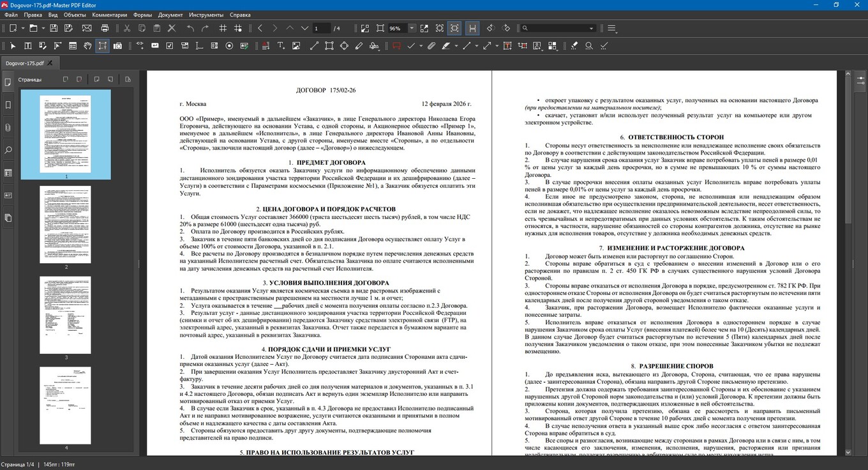Click the Print icon
Screen dimensions: 868x470
105,28
